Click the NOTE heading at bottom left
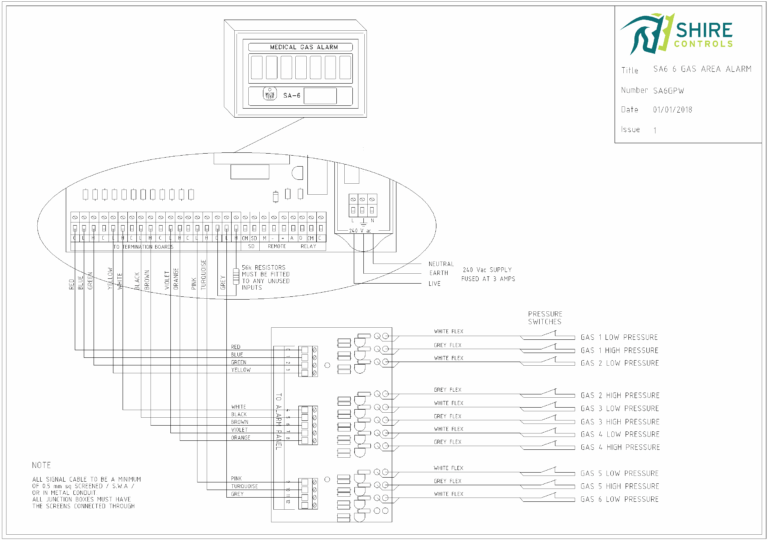This screenshot has width=768, height=540. [41, 465]
